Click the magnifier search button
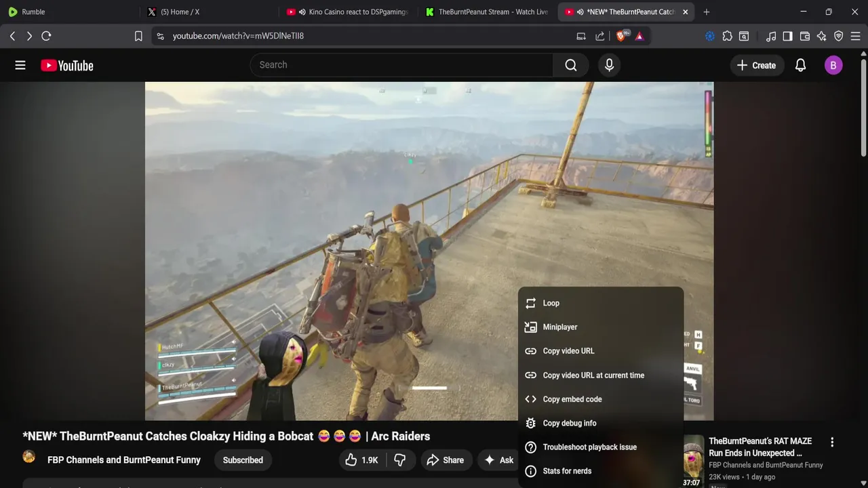This screenshot has width=868, height=488. 571,65
